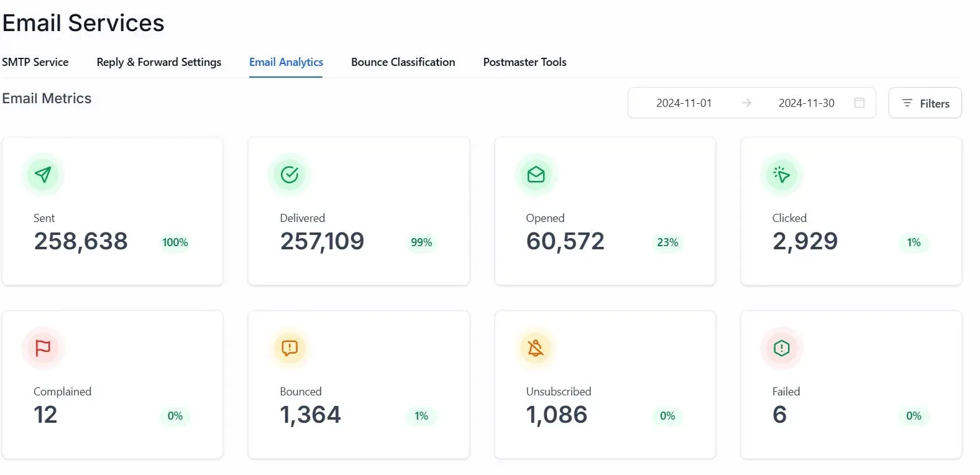The width and height of the screenshot is (980, 475).
Task: Switch to the SMTP Service tab
Action: point(35,62)
